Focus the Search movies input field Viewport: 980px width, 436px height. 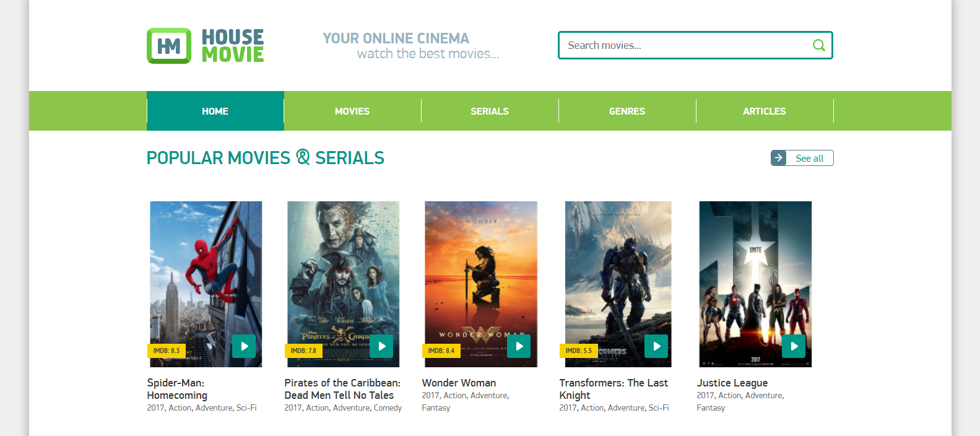point(695,45)
